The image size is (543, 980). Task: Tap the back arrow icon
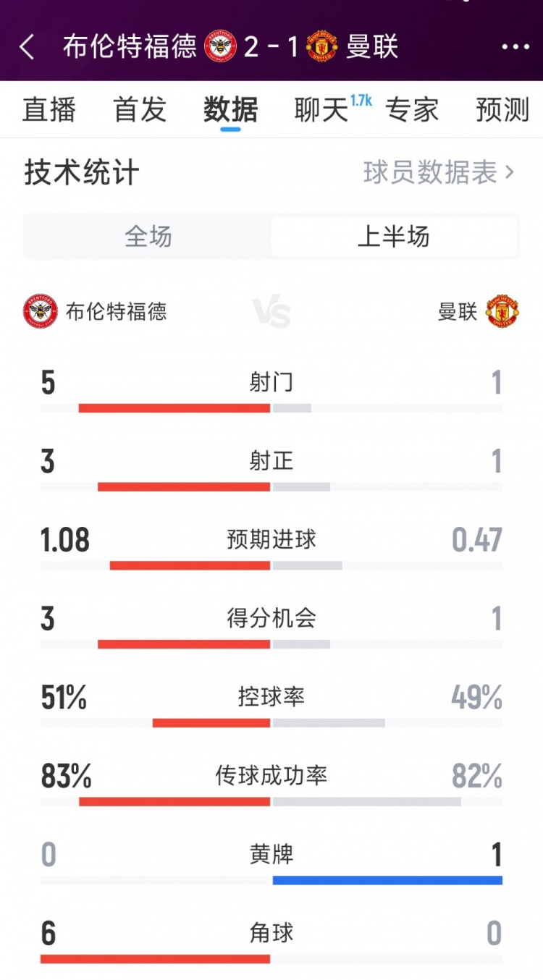[27, 47]
